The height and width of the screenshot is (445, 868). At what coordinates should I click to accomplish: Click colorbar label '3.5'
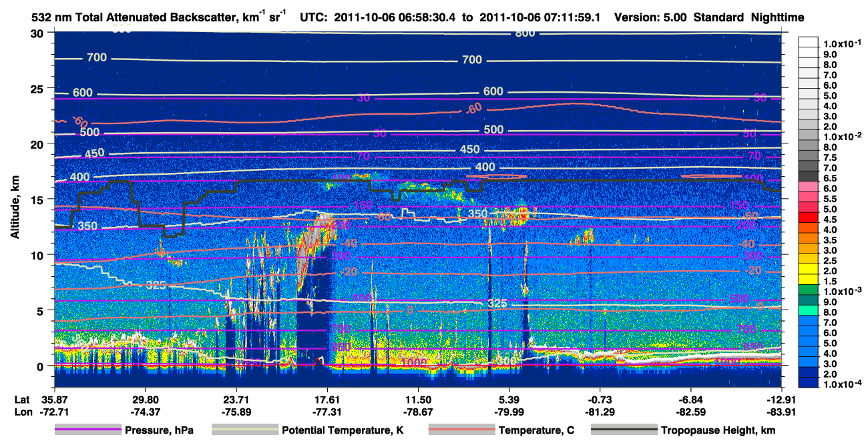click(829, 240)
